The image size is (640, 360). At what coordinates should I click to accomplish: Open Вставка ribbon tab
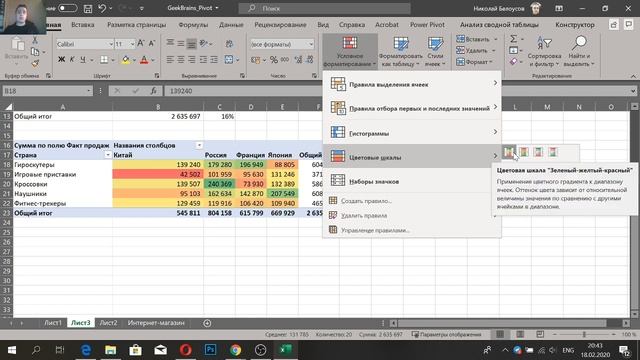(83, 24)
